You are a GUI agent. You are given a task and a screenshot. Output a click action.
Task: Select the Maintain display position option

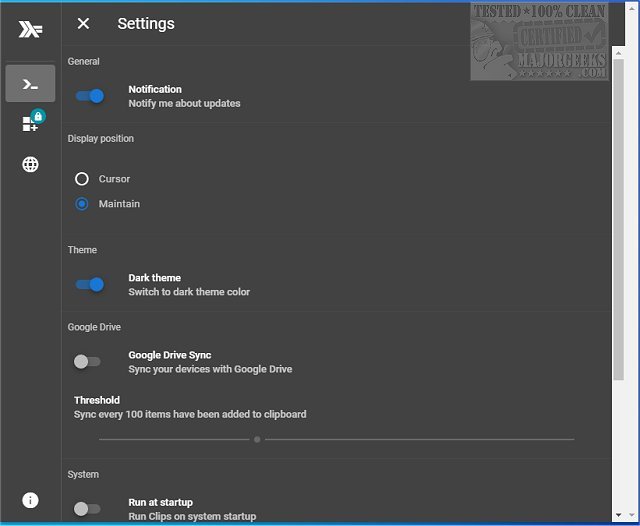(x=82, y=204)
